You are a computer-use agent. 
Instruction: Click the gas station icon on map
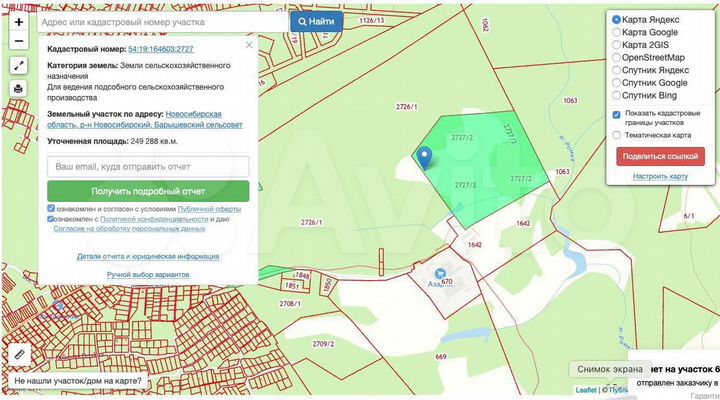click(x=441, y=272)
